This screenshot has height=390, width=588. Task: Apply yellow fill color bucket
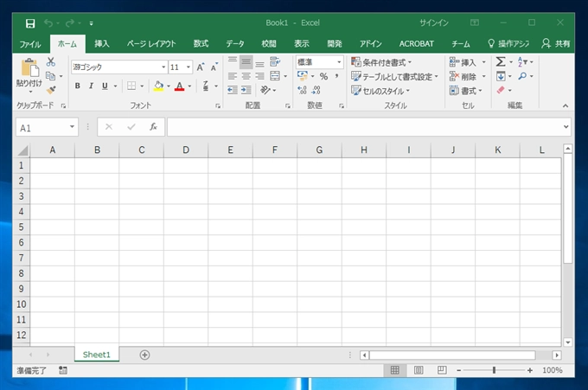click(158, 86)
